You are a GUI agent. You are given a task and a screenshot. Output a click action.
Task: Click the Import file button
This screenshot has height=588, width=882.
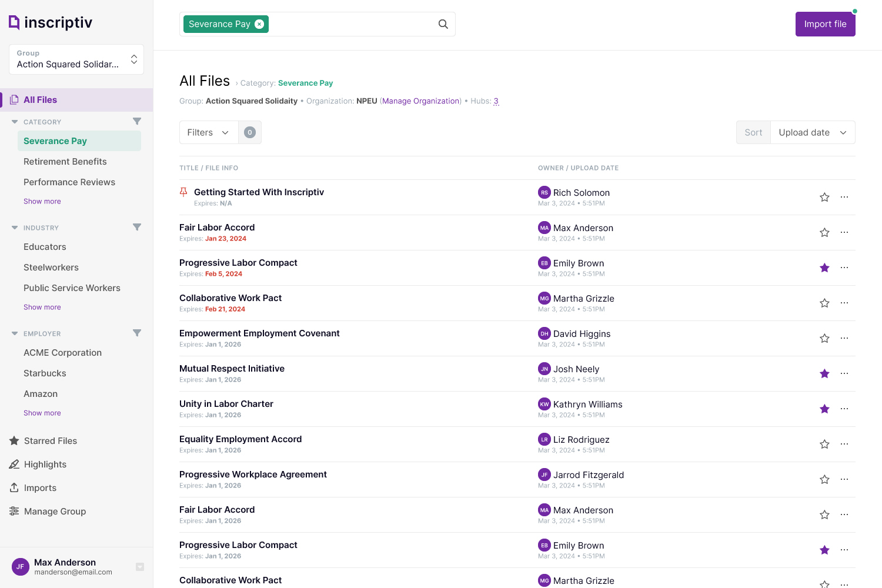[x=825, y=24]
